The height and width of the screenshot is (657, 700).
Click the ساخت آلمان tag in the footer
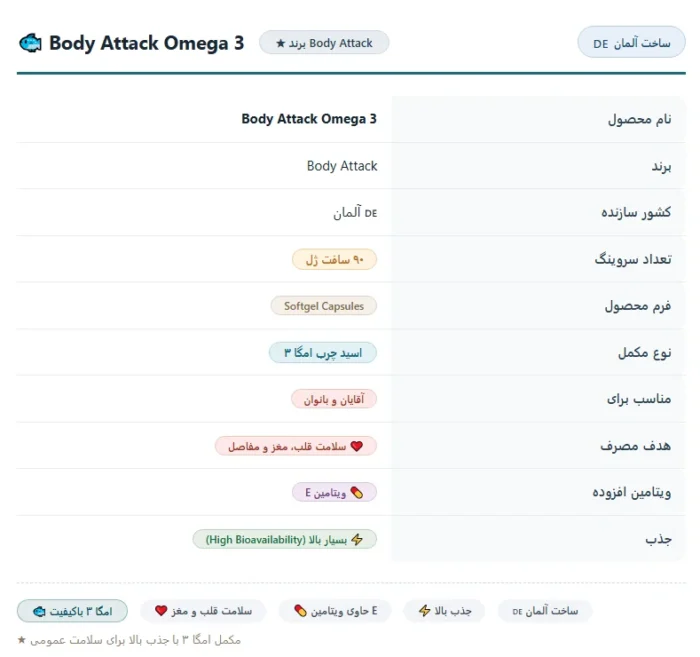(x=545, y=611)
